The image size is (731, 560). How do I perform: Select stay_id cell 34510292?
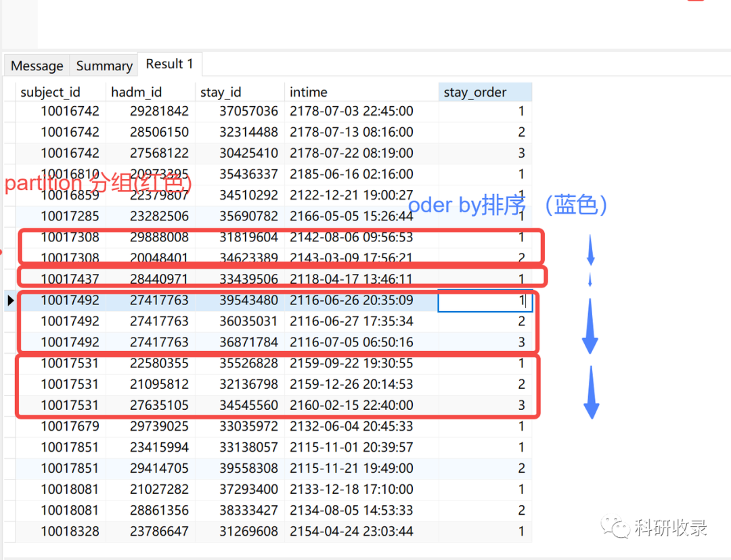tap(240, 195)
